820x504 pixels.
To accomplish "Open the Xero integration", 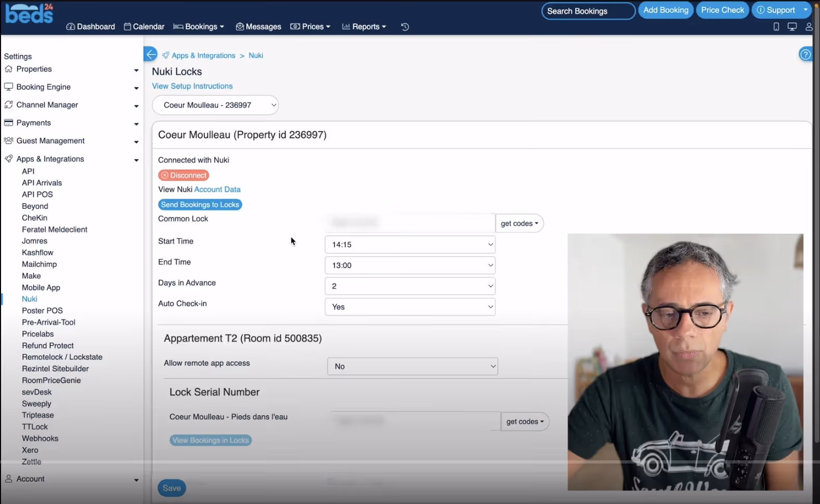I will click(x=30, y=450).
